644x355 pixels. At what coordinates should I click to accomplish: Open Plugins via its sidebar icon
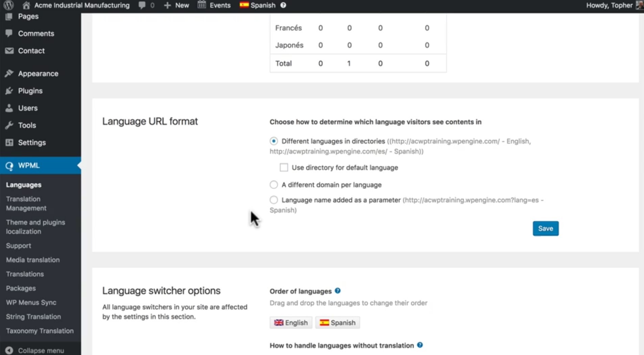[x=9, y=91]
